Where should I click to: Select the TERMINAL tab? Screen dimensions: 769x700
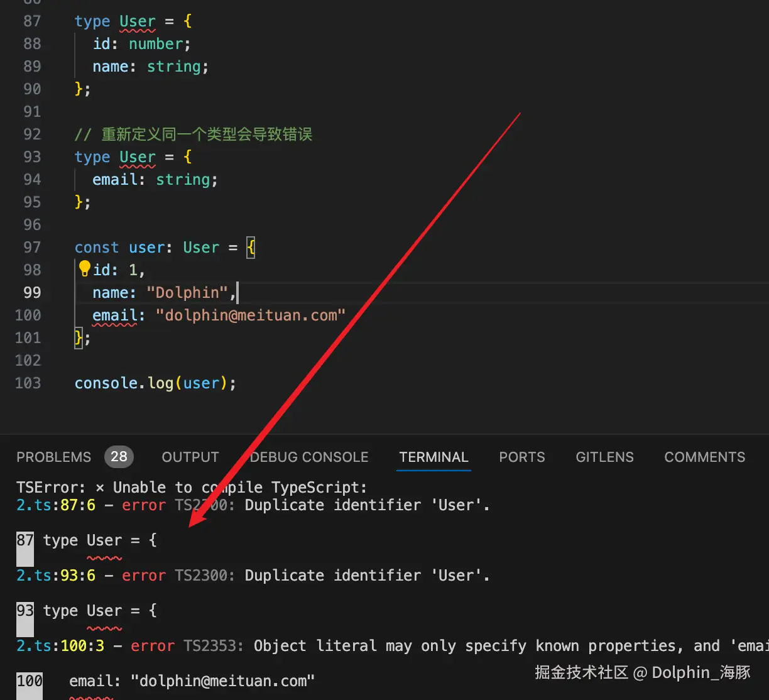[434, 457]
